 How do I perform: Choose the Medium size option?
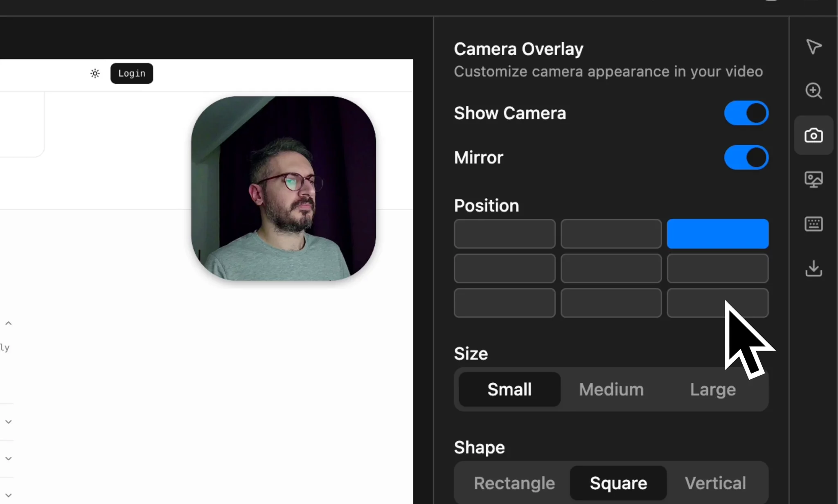point(611,389)
